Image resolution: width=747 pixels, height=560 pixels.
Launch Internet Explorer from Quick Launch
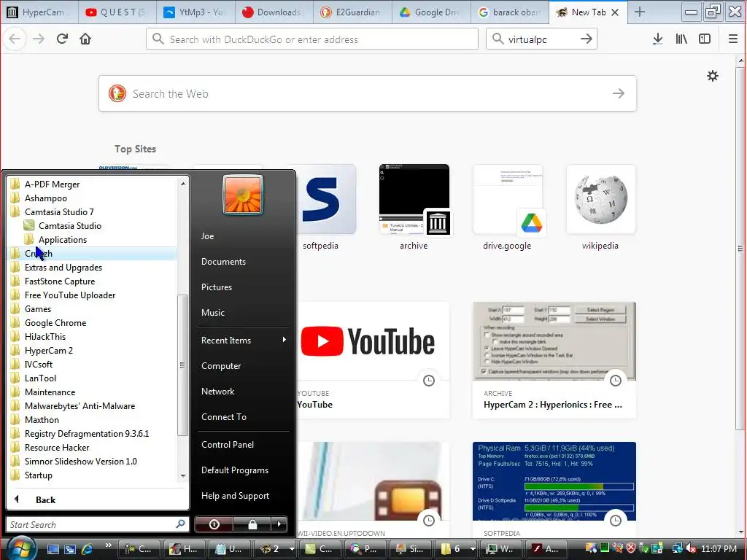88,548
